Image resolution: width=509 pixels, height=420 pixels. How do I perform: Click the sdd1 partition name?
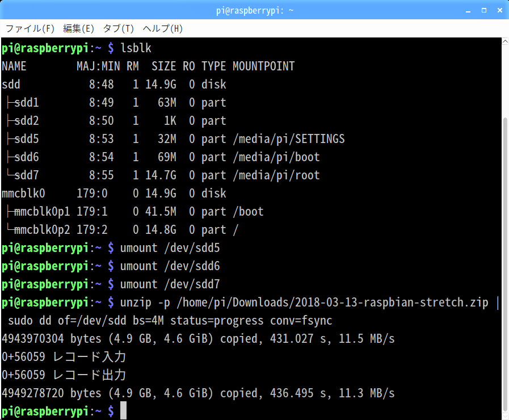[x=27, y=103]
